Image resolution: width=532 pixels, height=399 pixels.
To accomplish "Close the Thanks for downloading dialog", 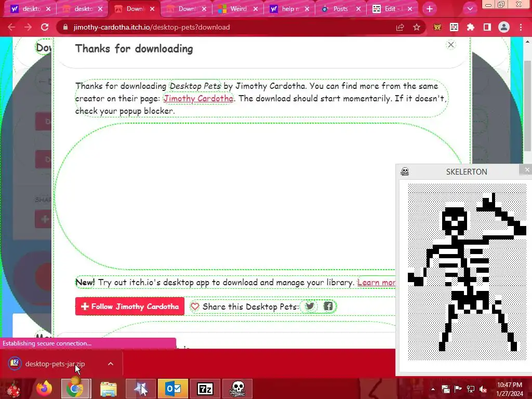I will [450, 45].
